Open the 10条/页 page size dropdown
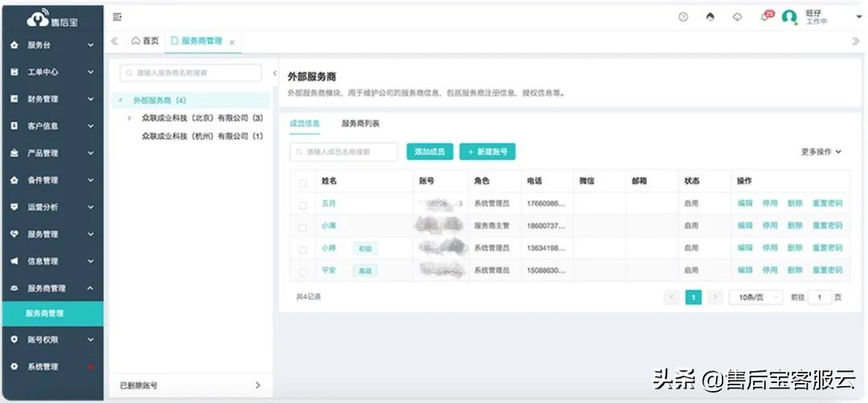The height and width of the screenshot is (403, 868). pos(755,297)
